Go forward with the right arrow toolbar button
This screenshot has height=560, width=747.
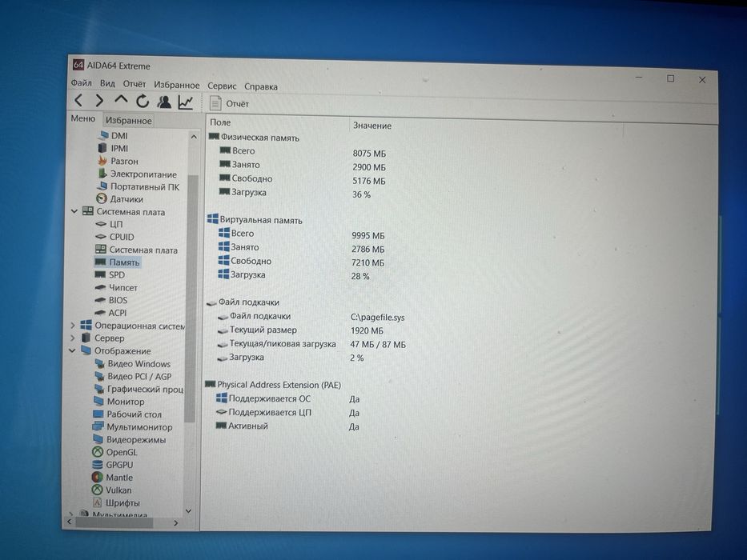[99, 101]
